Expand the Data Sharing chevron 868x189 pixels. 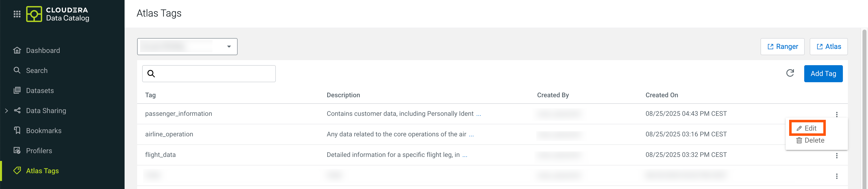(x=6, y=111)
